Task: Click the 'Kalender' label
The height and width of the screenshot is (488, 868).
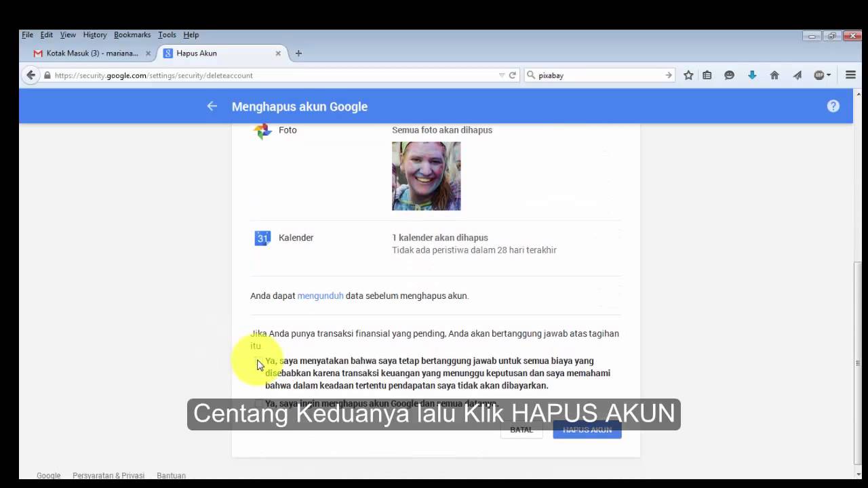Action: pyautogui.click(x=296, y=238)
